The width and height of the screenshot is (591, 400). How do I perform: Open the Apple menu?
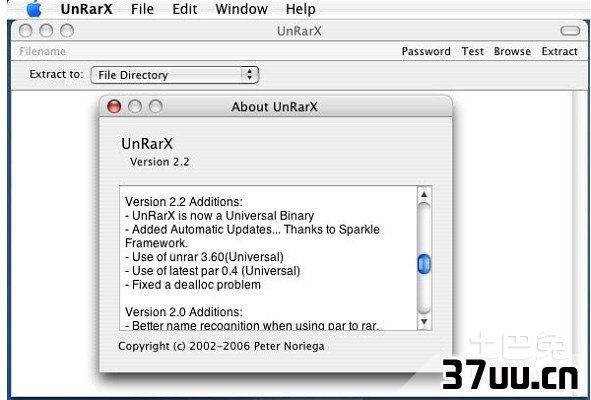click(x=34, y=9)
